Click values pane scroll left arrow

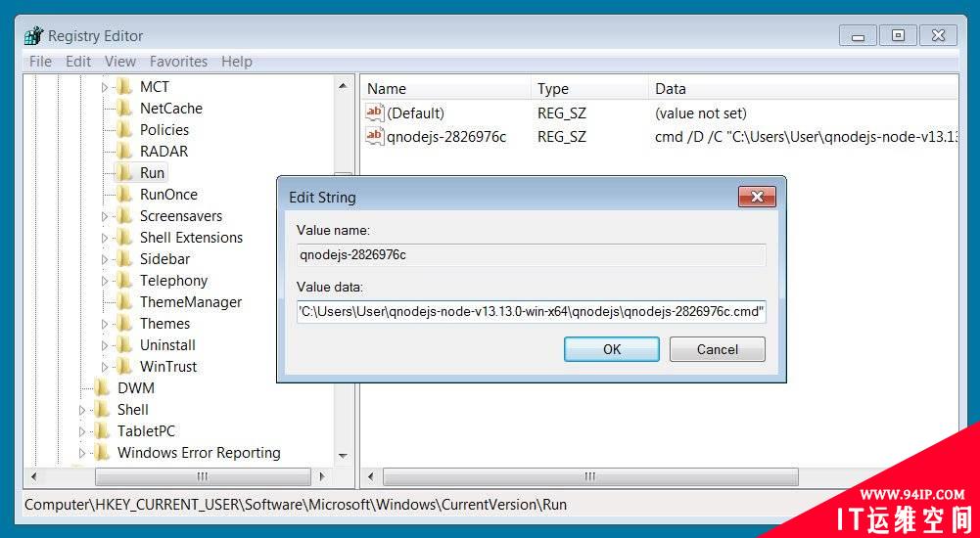pyautogui.click(x=371, y=476)
